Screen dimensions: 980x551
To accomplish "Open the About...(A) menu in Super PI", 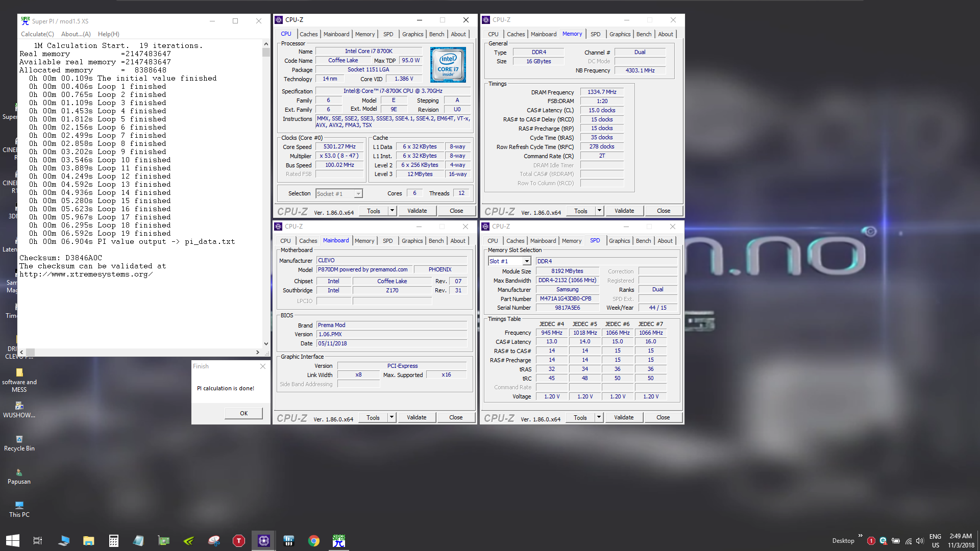I will click(x=76, y=34).
